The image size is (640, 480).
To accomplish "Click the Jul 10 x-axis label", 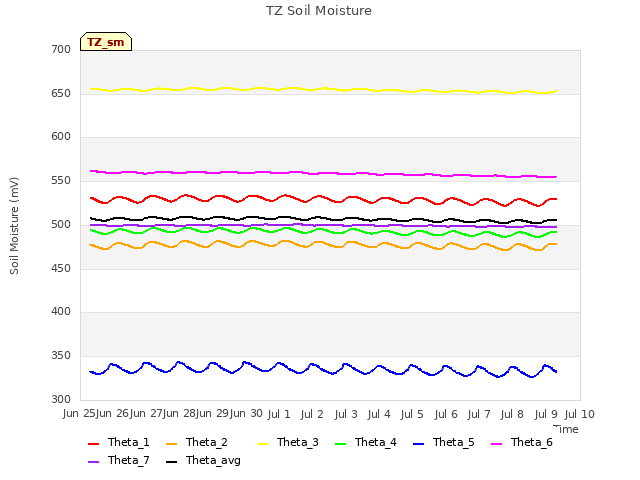I will pyautogui.click(x=580, y=414).
